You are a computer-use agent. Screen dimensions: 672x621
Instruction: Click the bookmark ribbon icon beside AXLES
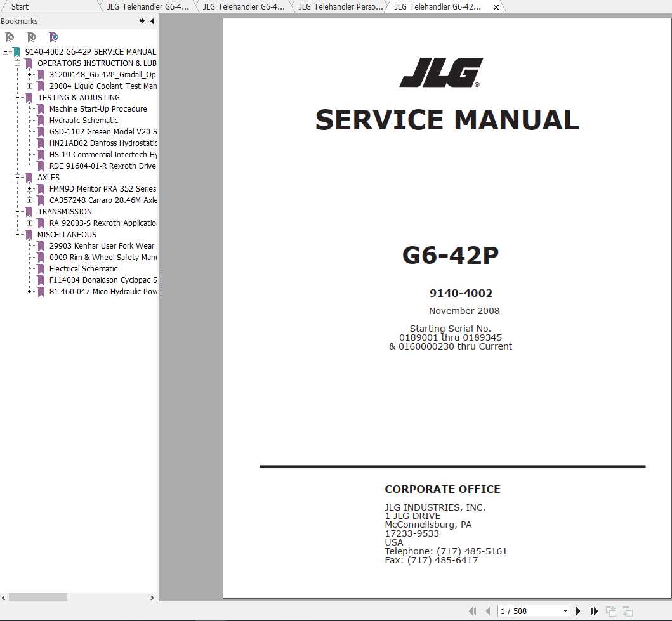coord(29,178)
